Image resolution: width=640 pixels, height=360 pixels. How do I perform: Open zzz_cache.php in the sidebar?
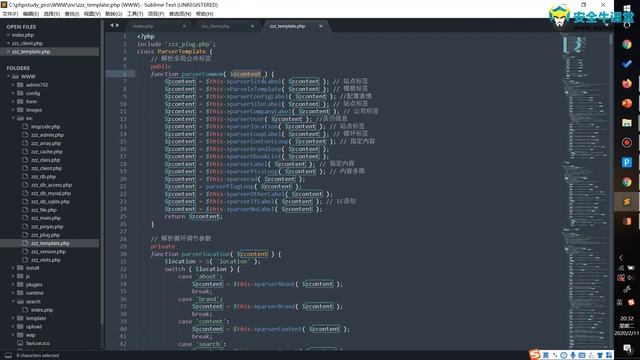[47, 151]
